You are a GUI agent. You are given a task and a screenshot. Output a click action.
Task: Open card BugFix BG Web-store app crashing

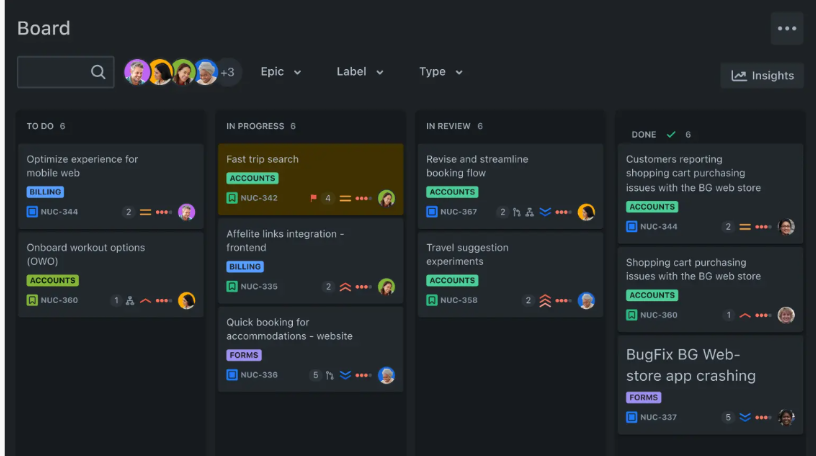[710, 385]
